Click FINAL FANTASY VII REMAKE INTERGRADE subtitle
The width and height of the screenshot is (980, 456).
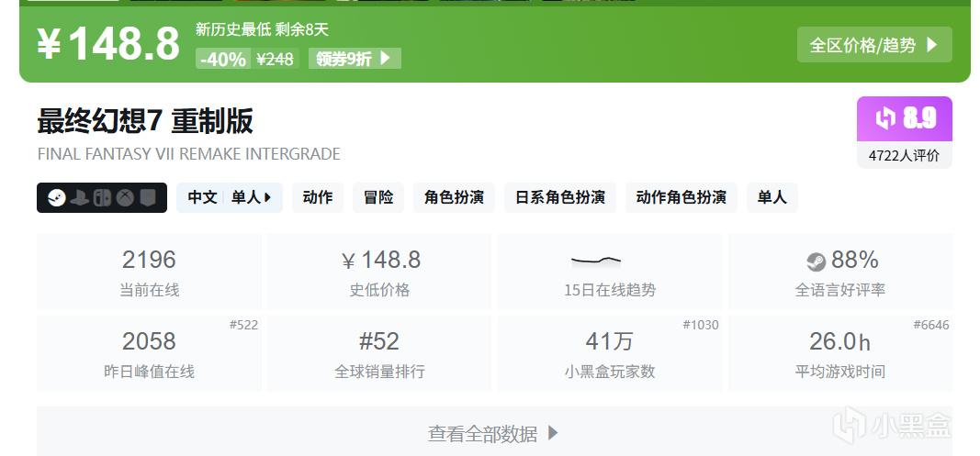(189, 153)
